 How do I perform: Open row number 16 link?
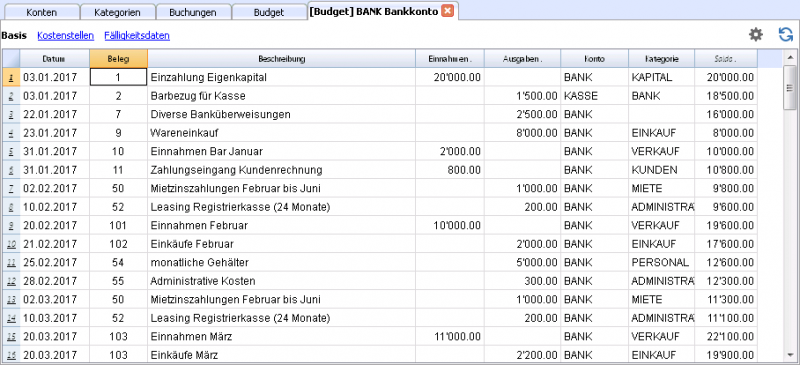pos(11,354)
